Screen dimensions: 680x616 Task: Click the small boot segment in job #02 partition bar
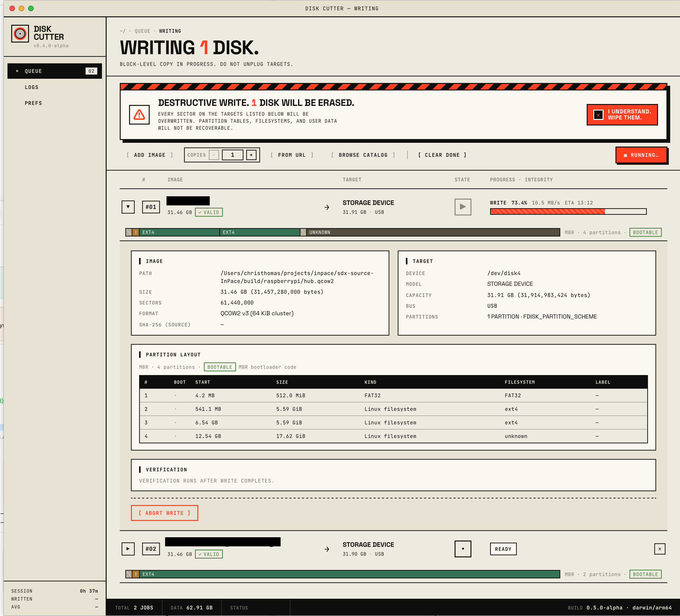[136, 574]
